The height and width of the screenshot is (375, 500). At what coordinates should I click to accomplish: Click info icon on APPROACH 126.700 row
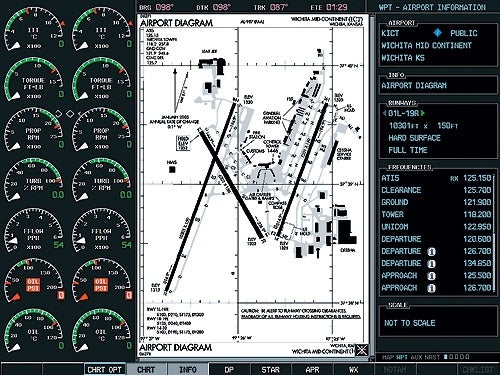431,288
